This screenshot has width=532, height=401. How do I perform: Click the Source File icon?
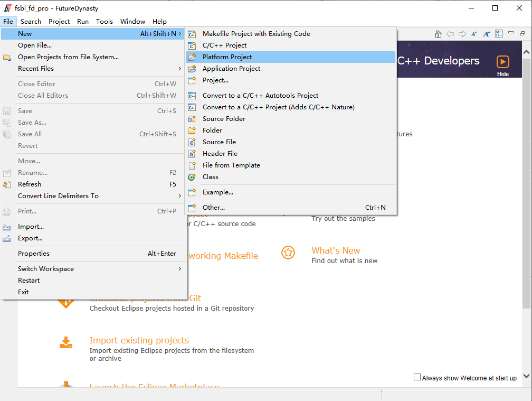point(192,142)
